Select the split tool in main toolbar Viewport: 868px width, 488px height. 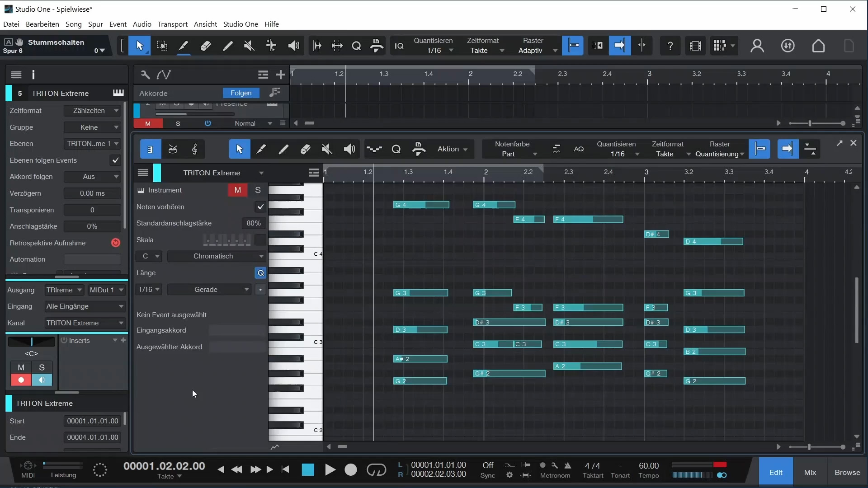point(183,46)
